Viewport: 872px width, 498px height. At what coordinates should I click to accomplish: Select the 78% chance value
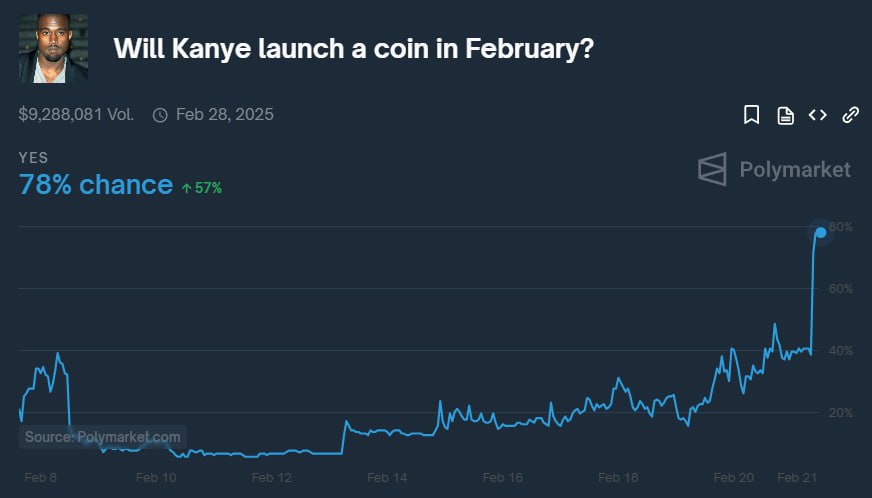(x=96, y=185)
